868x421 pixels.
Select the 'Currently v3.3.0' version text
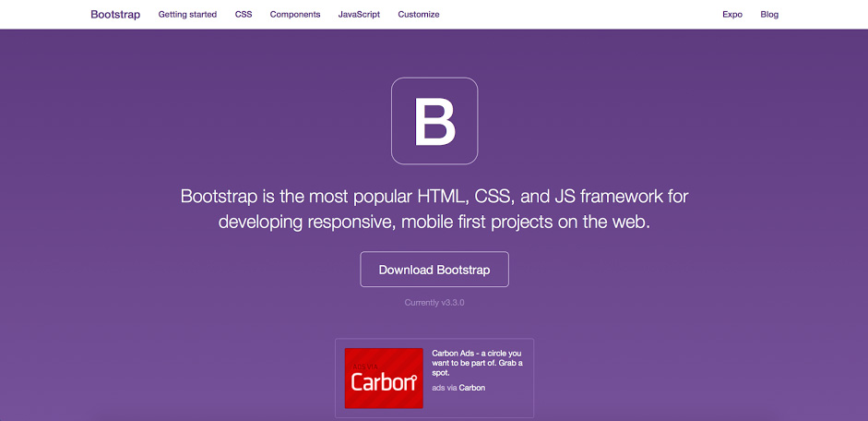[x=434, y=303]
